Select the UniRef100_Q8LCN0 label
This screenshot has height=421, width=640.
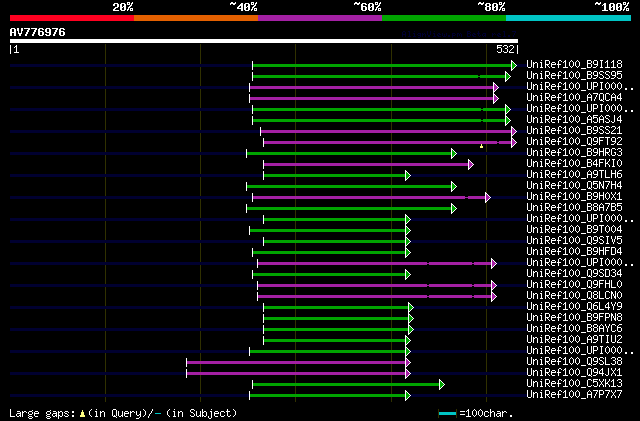click(574, 296)
